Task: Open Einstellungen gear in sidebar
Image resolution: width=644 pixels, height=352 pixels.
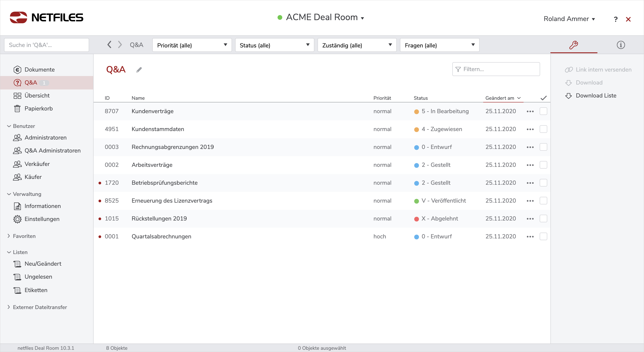Action: click(x=42, y=219)
